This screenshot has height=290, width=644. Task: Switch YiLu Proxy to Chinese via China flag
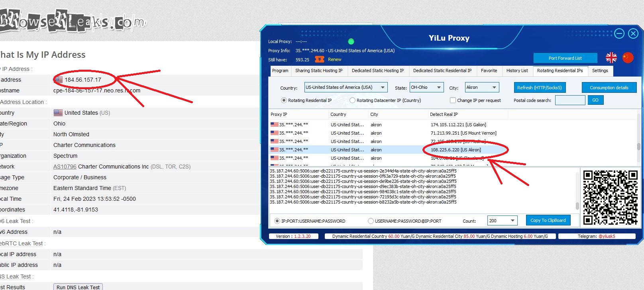628,58
